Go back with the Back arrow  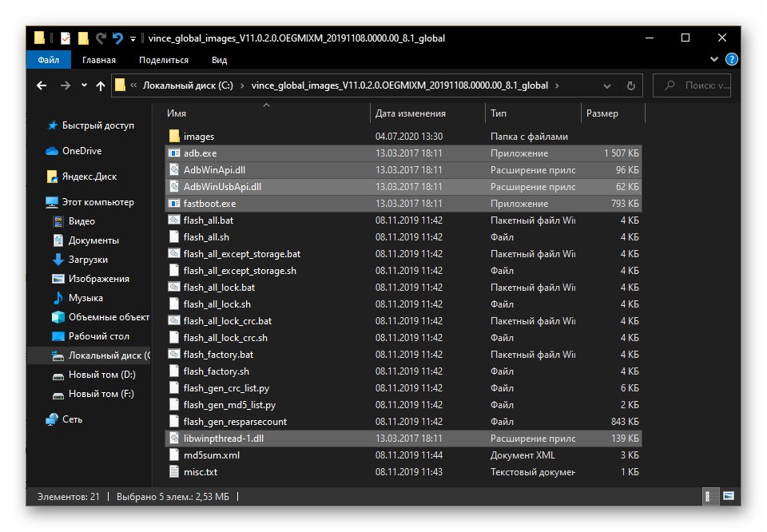(x=42, y=85)
